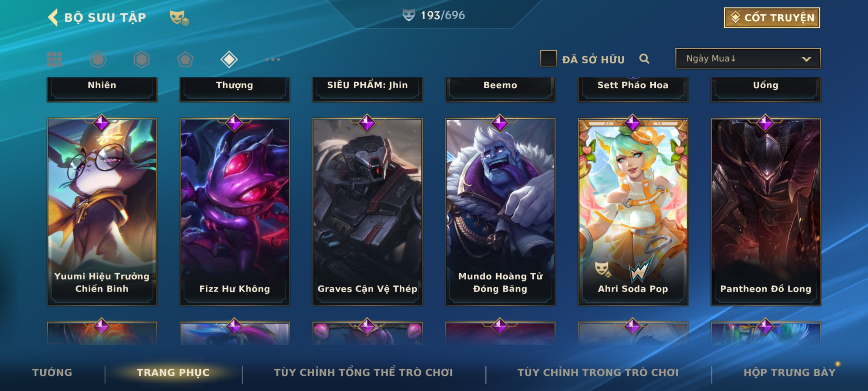Viewport: 868px width, 391px height.
Task: Tick the Đã Sở Hữu checkbox
Action: 548,58
